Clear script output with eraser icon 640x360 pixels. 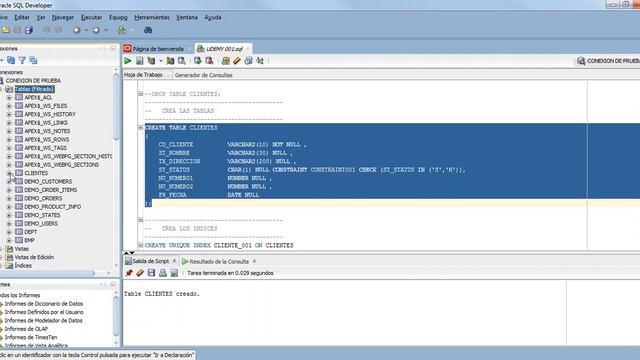(x=140, y=273)
